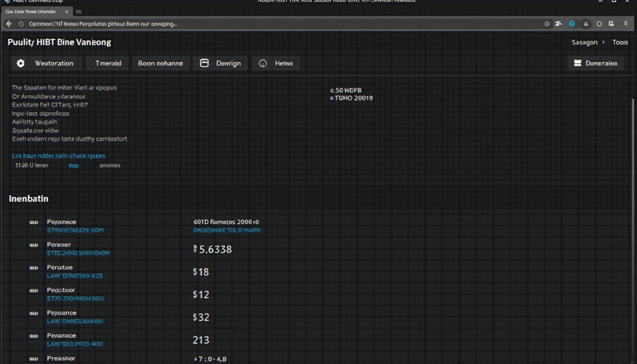Viewport: 637px width, 364px height.
Task: Click the $12 value
Action: [201, 295]
